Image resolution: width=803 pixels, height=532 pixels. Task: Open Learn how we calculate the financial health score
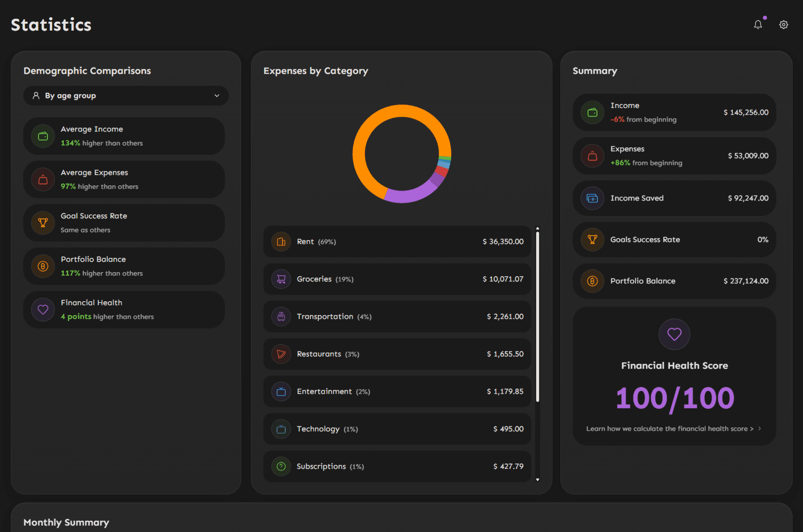click(x=674, y=429)
